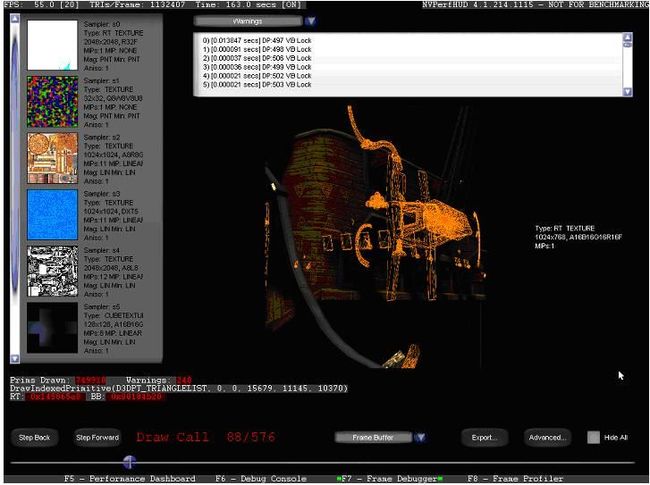650x485 pixels.
Task: Click the warnings list scroll down arrow
Action: [x=628, y=92]
